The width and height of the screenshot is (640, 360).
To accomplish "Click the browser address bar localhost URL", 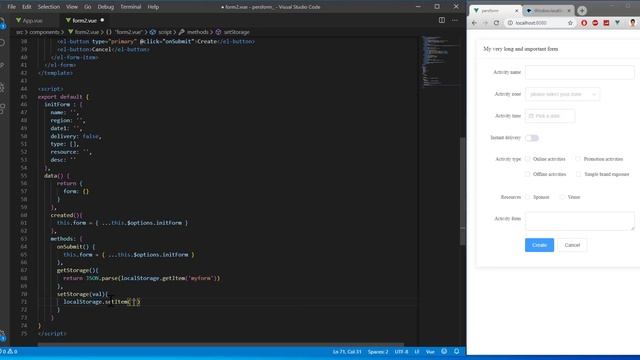I will click(531, 23).
